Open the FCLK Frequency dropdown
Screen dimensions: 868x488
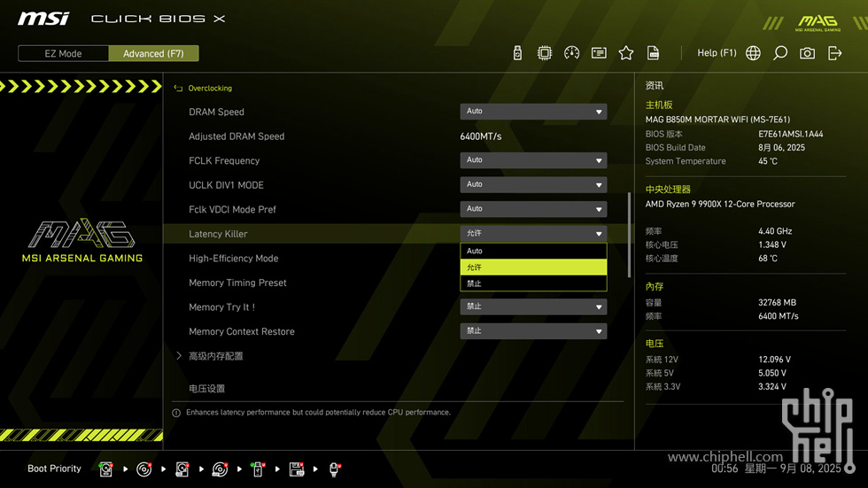coord(533,160)
